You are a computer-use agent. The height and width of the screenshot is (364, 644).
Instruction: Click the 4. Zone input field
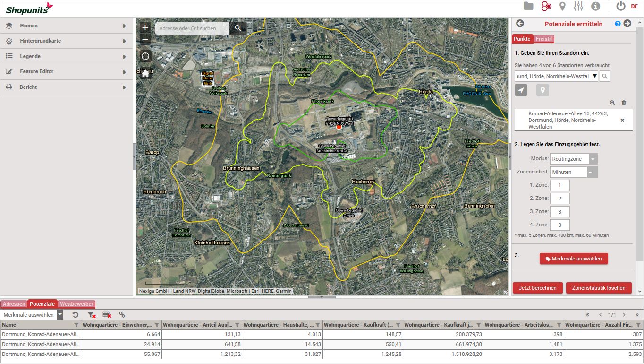pos(559,225)
